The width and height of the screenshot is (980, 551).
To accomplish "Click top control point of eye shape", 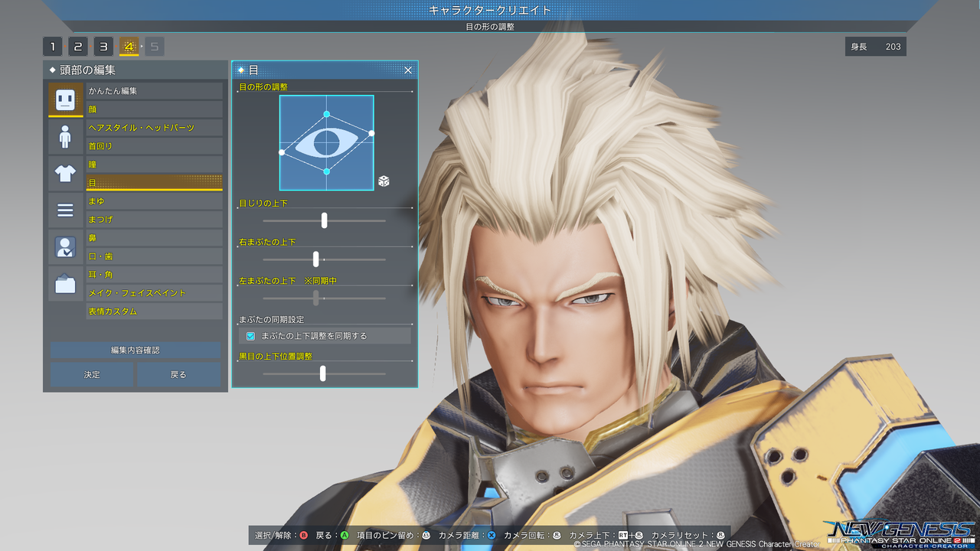I will pos(327,114).
